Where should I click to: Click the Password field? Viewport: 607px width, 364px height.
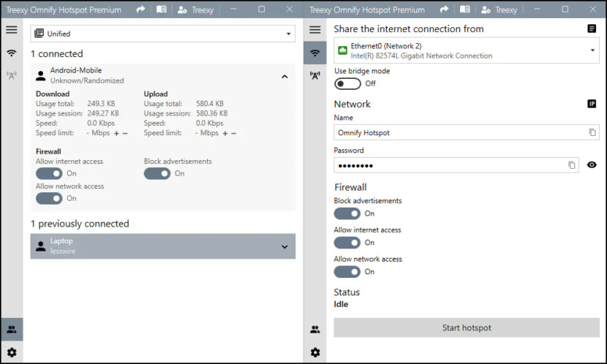[456, 165]
